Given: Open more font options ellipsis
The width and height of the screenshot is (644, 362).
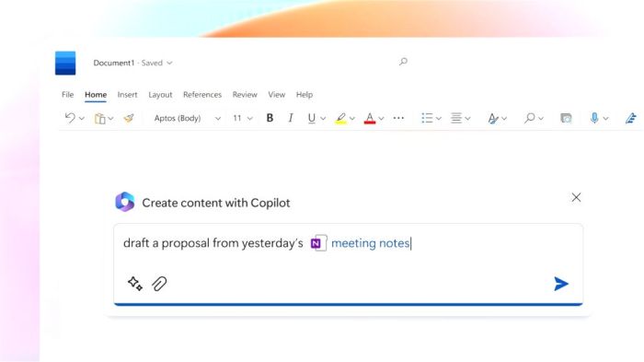Looking at the screenshot, I should coord(398,118).
